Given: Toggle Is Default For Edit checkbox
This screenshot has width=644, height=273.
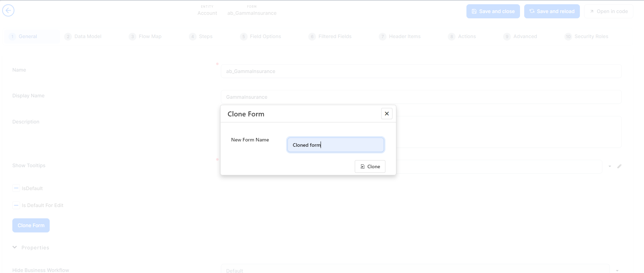Looking at the screenshot, I should 16,205.
